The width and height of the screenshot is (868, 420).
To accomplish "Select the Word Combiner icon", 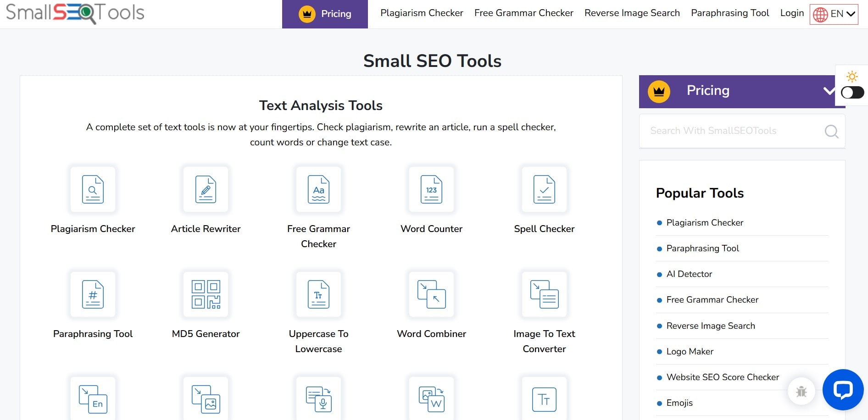I will coord(431,294).
